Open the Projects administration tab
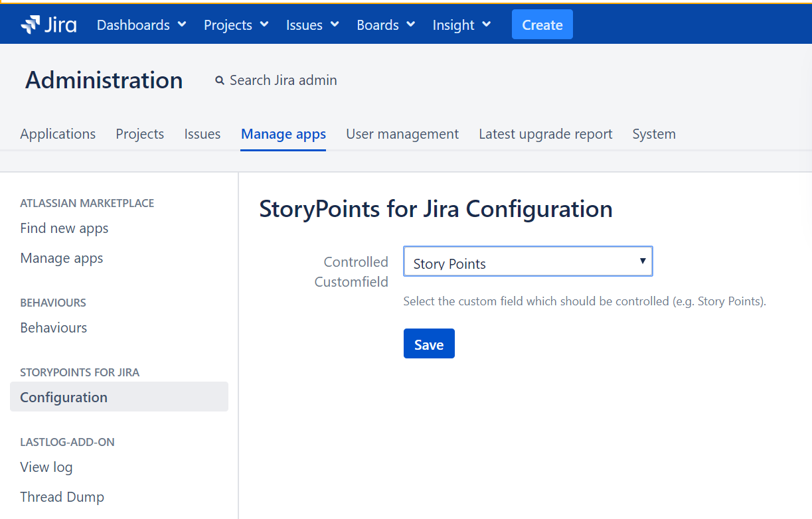 tap(139, 134)
